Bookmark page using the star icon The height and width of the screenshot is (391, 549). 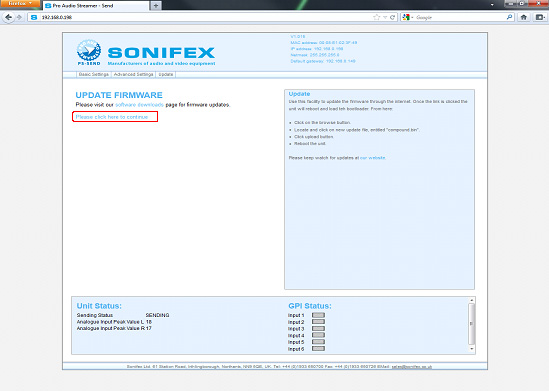pos(376,17)
